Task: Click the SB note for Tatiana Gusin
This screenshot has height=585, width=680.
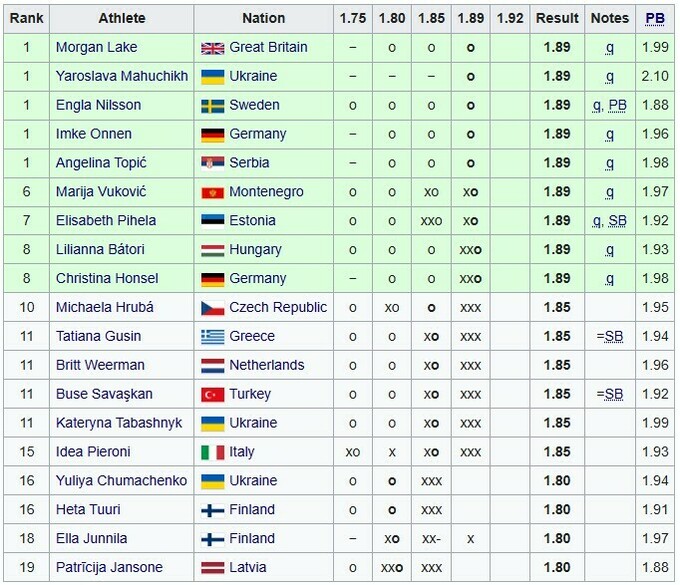Action: coord(613,337)
